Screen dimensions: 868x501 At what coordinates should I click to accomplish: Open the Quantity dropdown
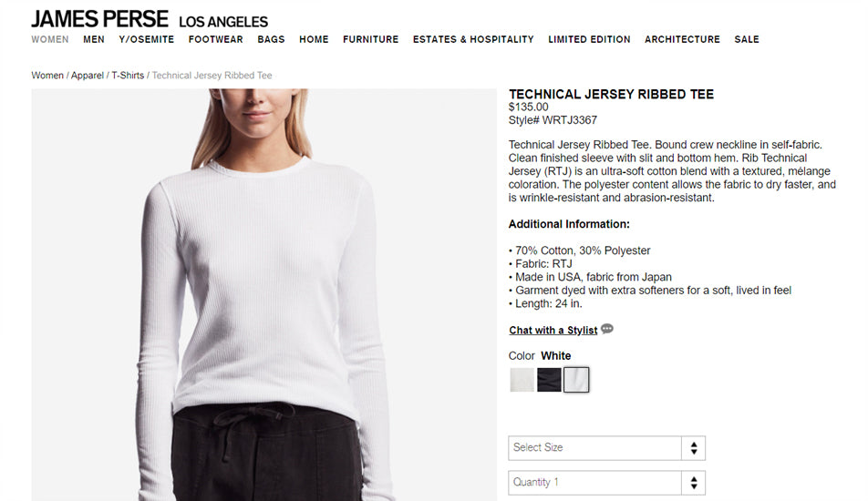click(606, 483)
